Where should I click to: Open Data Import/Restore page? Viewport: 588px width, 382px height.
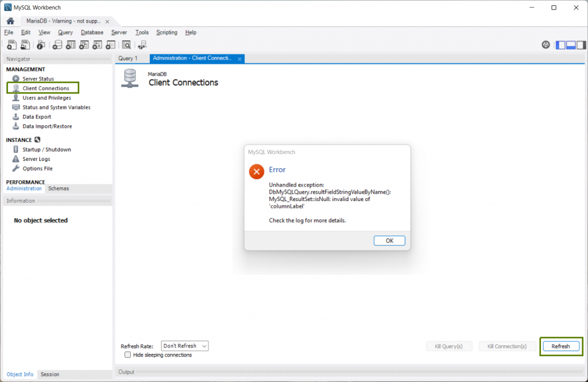47,126
